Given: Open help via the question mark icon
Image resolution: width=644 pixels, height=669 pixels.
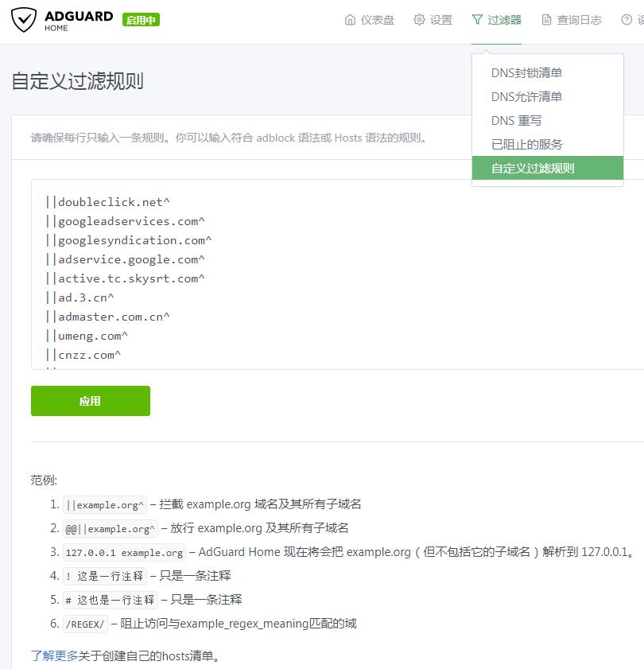Looking at the screenshot, I should tap(627, 20).
